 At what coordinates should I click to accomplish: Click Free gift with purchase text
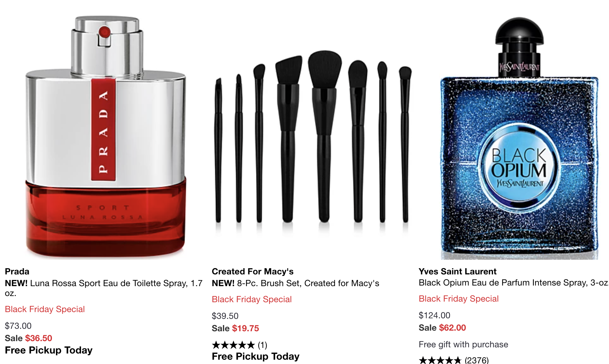point(463,344)
